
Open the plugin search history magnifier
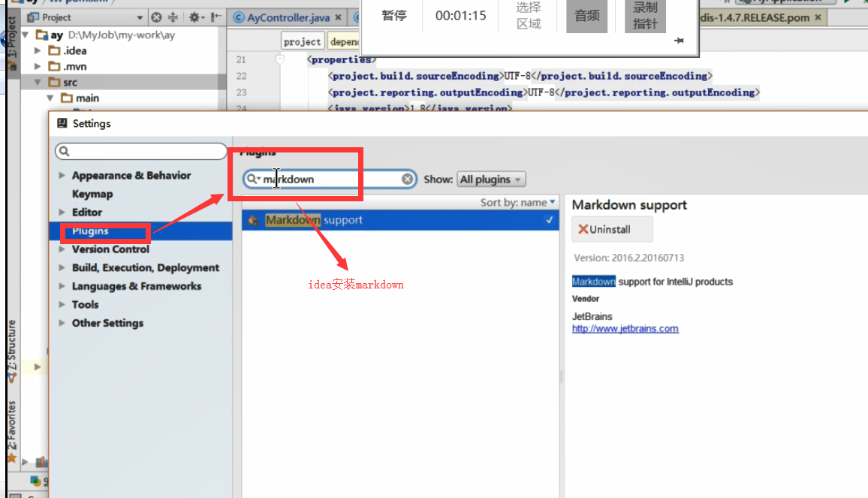click(x=254, y=179)
